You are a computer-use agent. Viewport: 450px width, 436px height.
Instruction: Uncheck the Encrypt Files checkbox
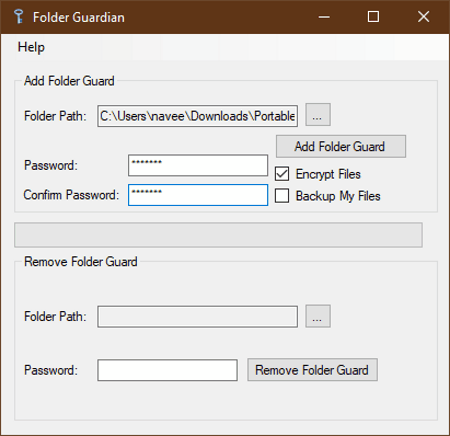pyautogui.click(x=282, y=174)
